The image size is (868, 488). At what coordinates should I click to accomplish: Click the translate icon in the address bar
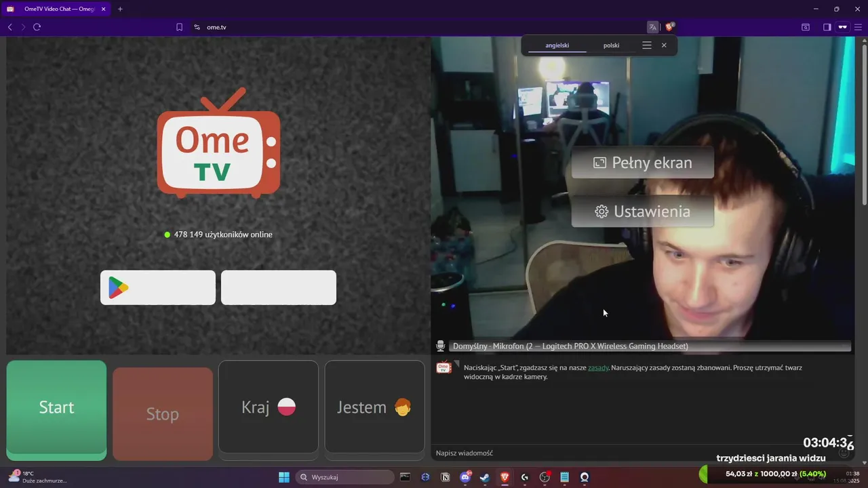(x=652, y=27)
